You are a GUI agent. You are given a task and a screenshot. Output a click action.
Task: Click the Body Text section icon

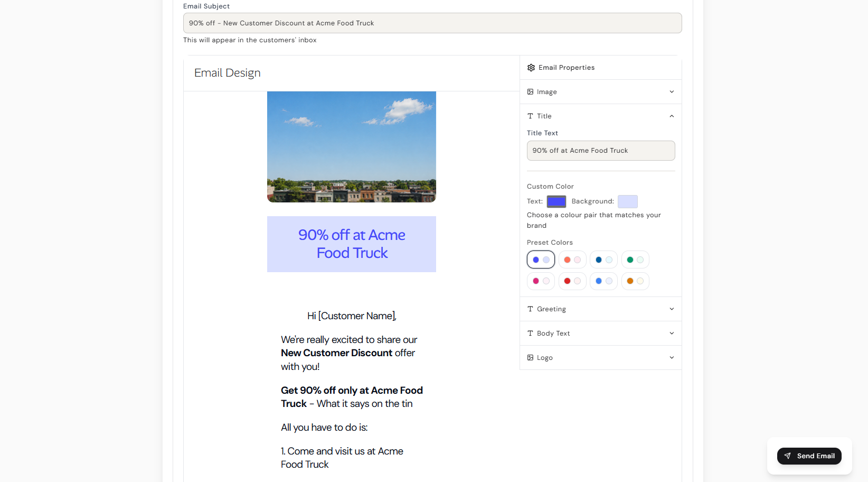530,333
